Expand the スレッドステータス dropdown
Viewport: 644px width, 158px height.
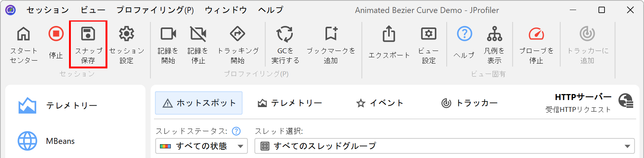(201, 146)
